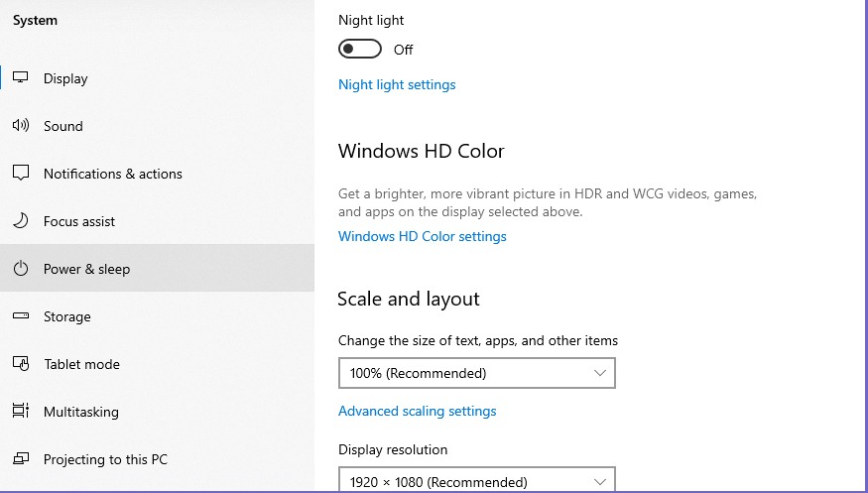This screenshot has height=493, width=868.
Task: Select Sound in the System menu
Action: click(x=157, y=126)
